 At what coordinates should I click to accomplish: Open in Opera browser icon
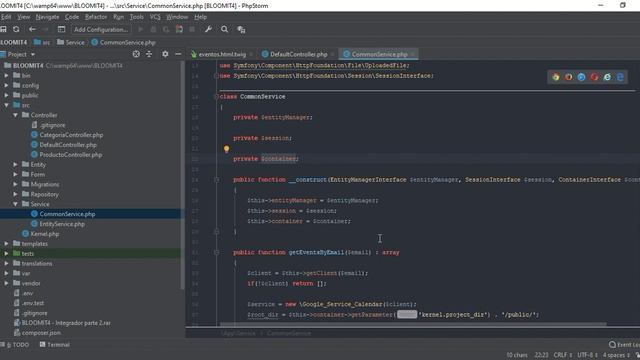click(594, 77)
